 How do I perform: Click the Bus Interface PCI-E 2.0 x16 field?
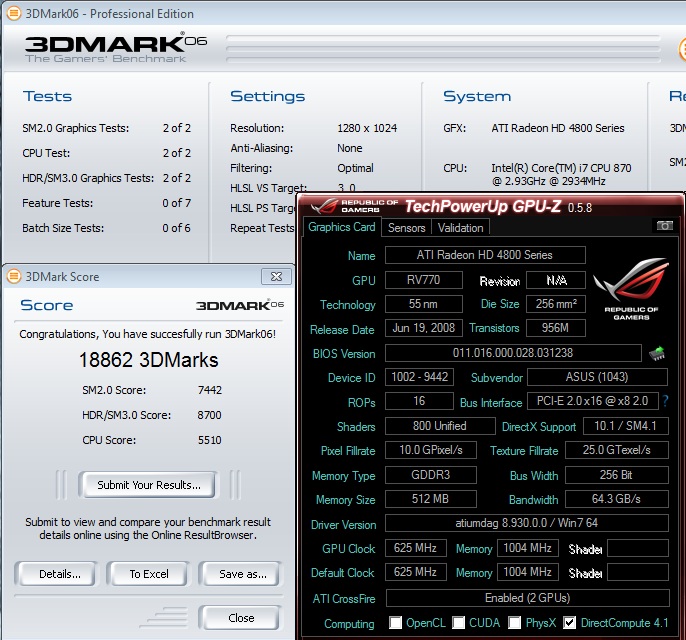592,401
